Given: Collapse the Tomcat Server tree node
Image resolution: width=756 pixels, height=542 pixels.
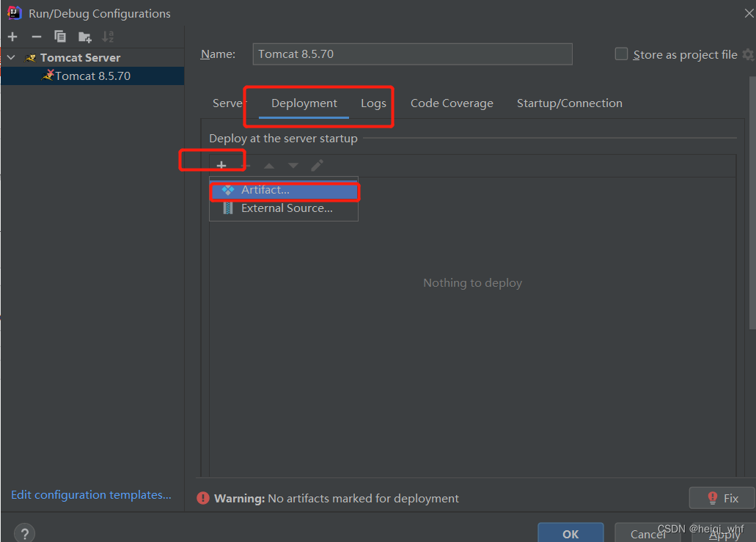Looking at the screenshot, I should (12, 57).
